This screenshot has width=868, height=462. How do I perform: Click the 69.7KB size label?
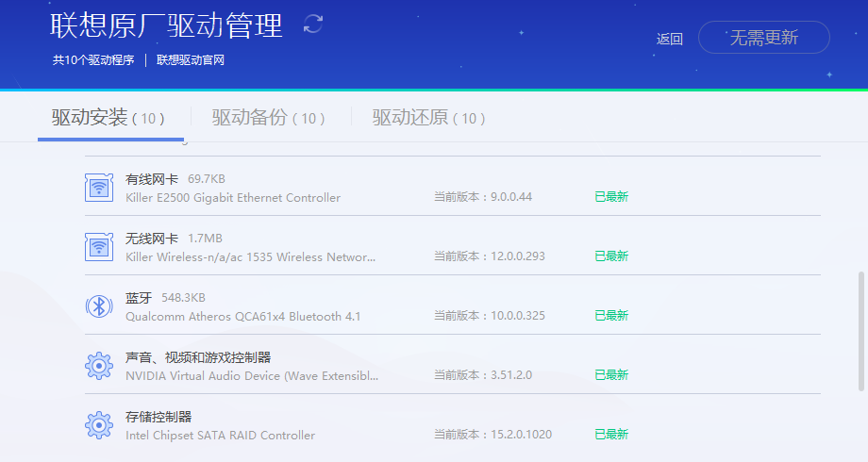click(207, 179)
